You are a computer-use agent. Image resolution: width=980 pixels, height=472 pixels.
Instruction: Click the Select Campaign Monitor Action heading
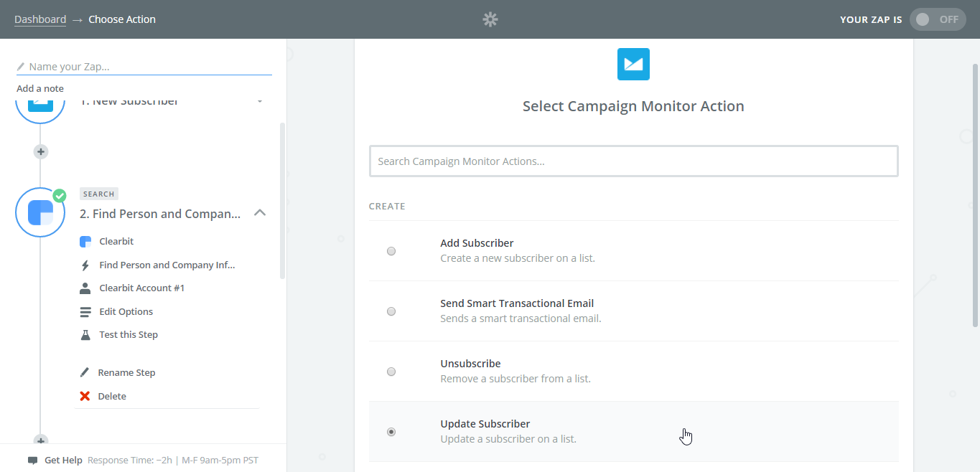click(633, 107)
